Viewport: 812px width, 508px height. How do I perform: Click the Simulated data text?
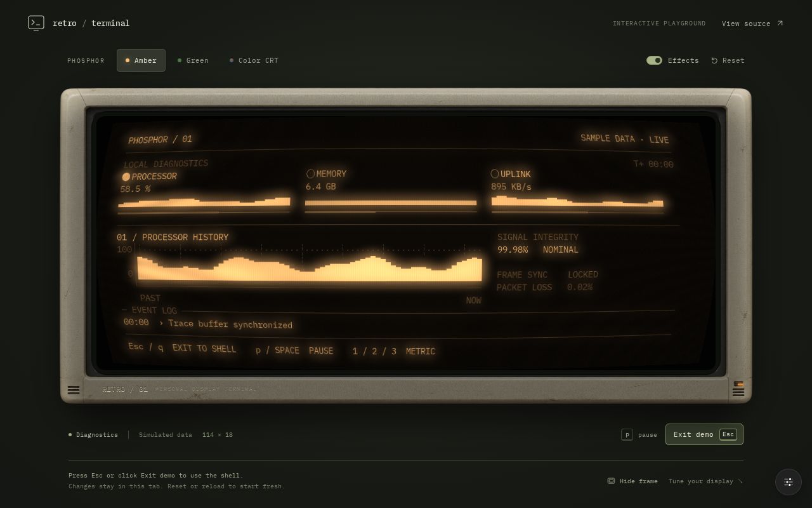tap(166, 434)
